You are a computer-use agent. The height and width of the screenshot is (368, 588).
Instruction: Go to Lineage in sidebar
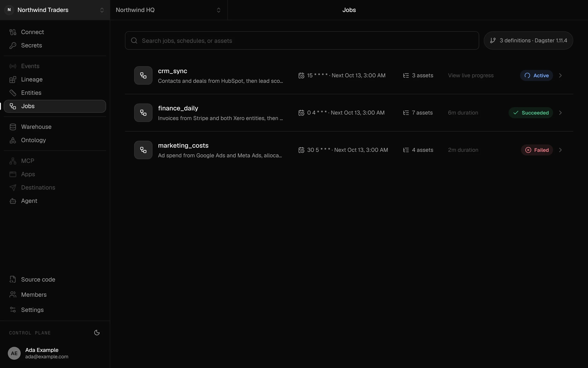click(55, 80)
